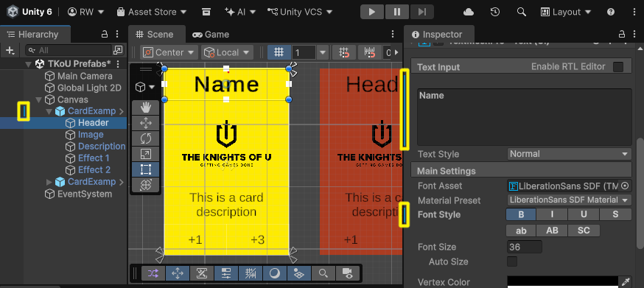Viewport: 644px width, 288px height.
Task: Switch to the Scene tab
Action: [155, 35]
